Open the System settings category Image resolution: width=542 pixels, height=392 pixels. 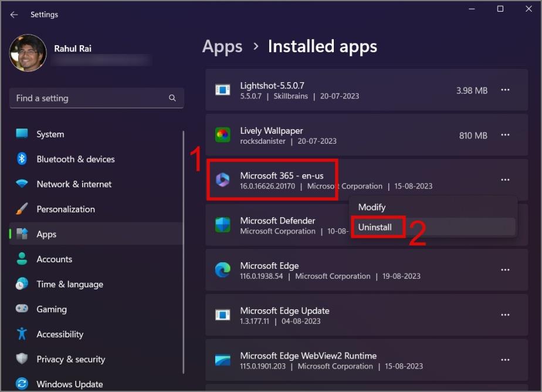(96, 134)
